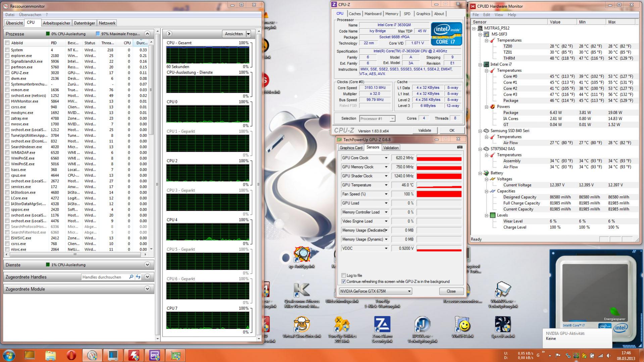644x362 pixels.
Task: Switch to Datenträger tab
Action: point(84,23)
